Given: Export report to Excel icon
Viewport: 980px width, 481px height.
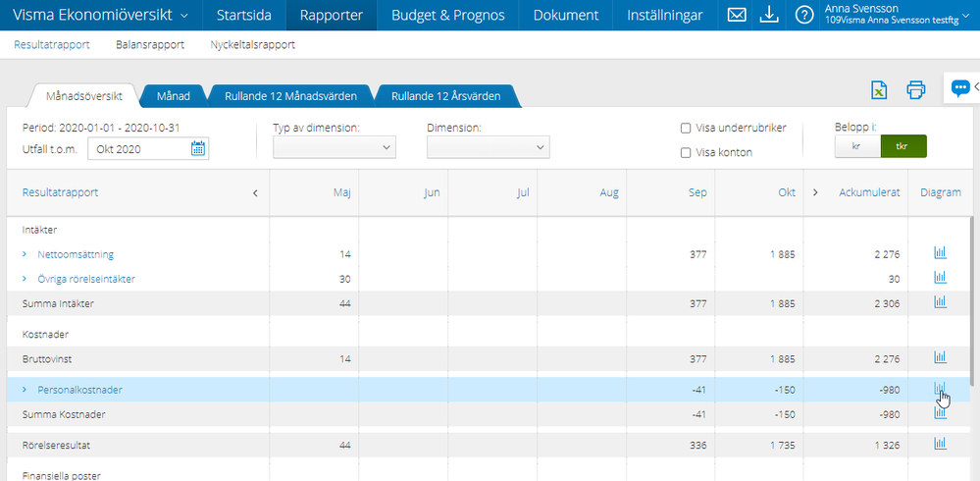Looking at the screenshot, I should [x=880, y=90].
